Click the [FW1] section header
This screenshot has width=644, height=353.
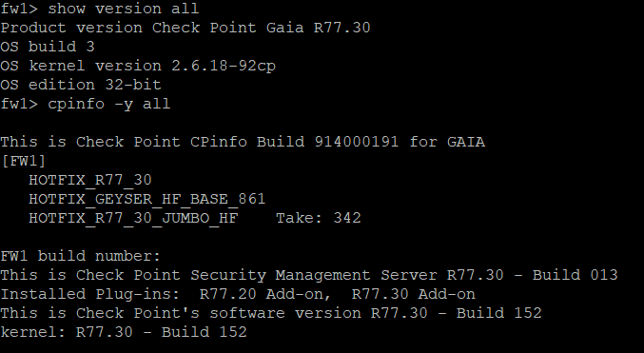coord(24,161)
